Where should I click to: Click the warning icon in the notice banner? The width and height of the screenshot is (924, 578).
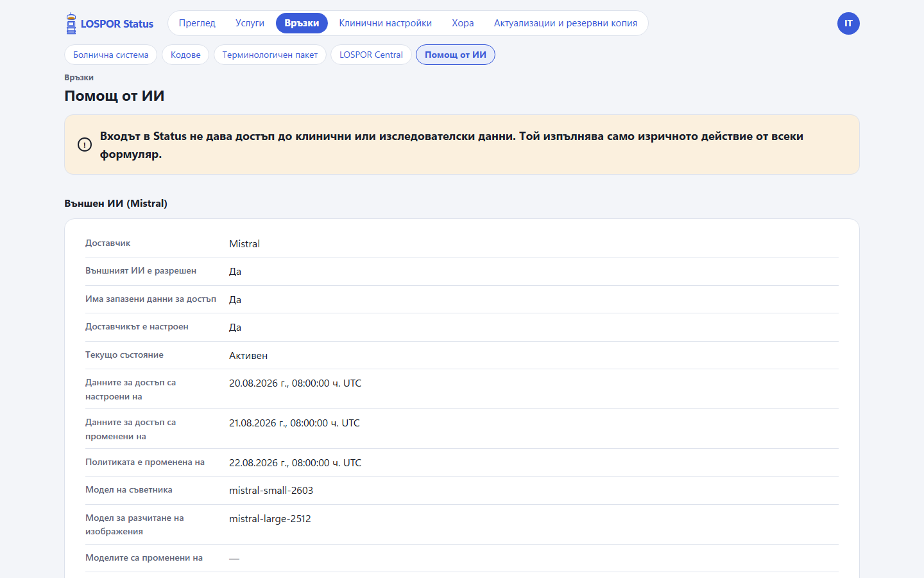click(85, 144)
